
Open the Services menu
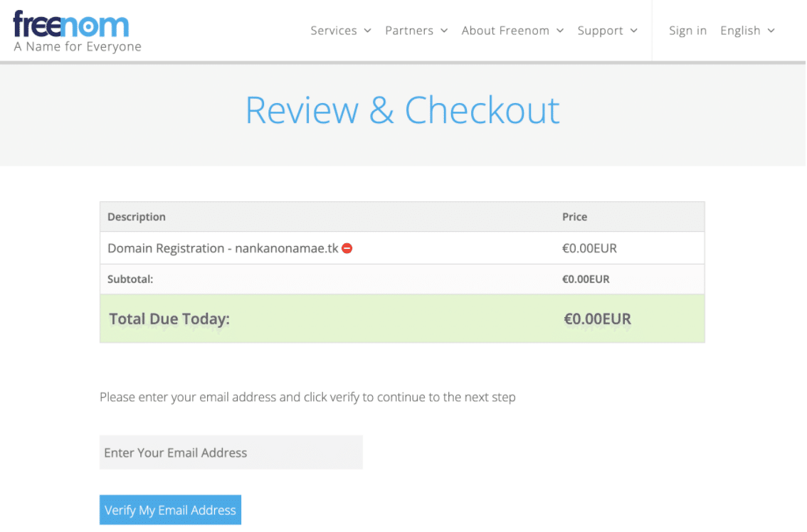341,31
